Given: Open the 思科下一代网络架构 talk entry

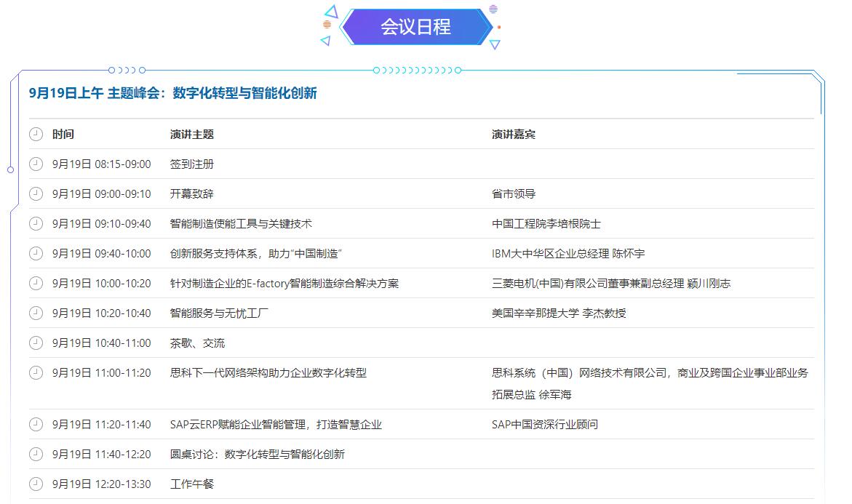Looking at the screenshot, I should 268,373.
